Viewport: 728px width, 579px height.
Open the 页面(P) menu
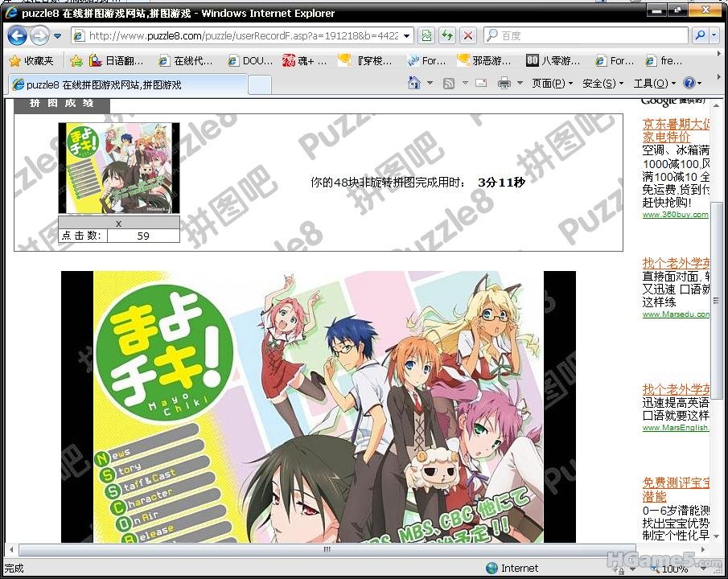(x=552, y=84)
